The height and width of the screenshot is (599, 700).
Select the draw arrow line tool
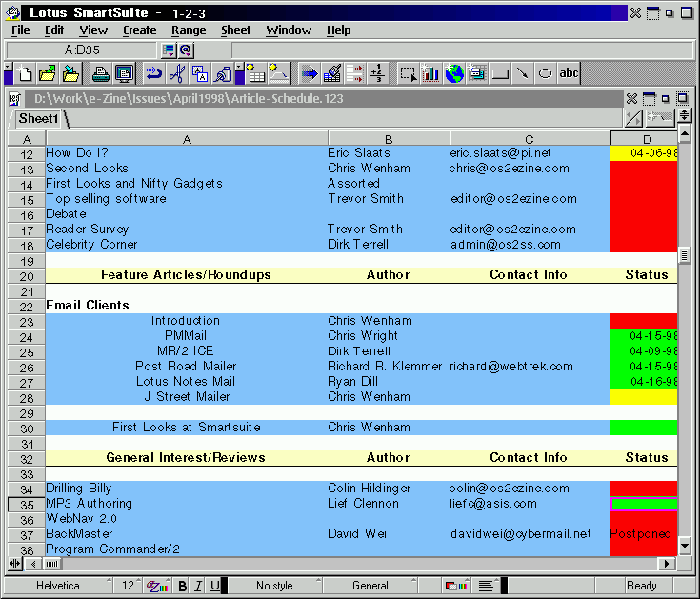523,73
